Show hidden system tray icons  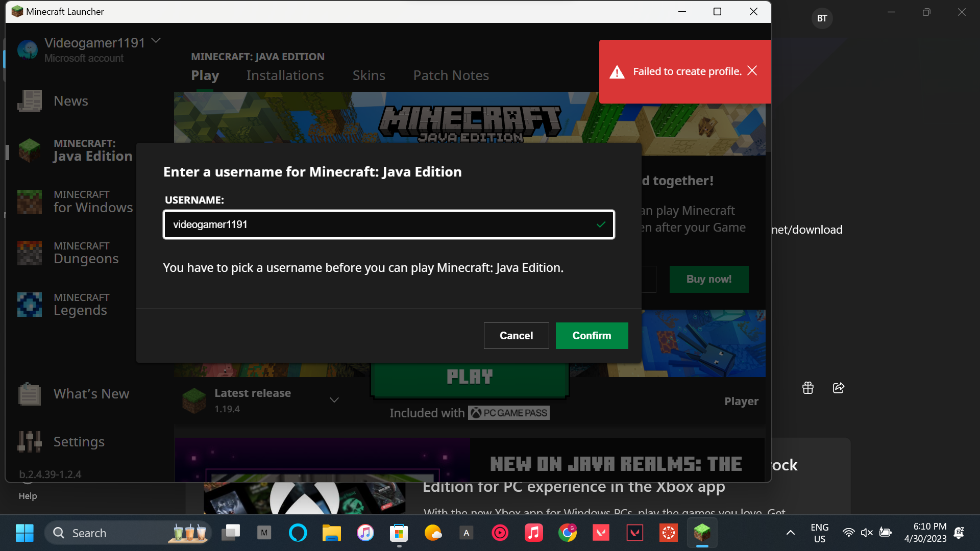click(790, 533)
